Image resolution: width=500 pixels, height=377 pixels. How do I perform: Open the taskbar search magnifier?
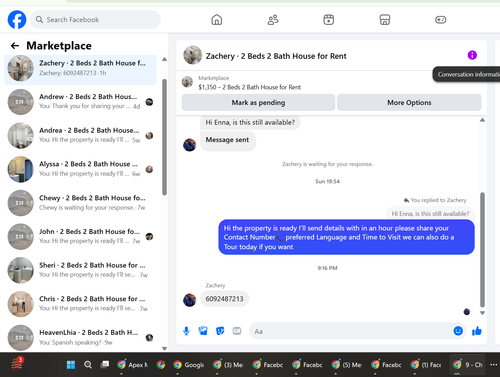click(88, 365)
